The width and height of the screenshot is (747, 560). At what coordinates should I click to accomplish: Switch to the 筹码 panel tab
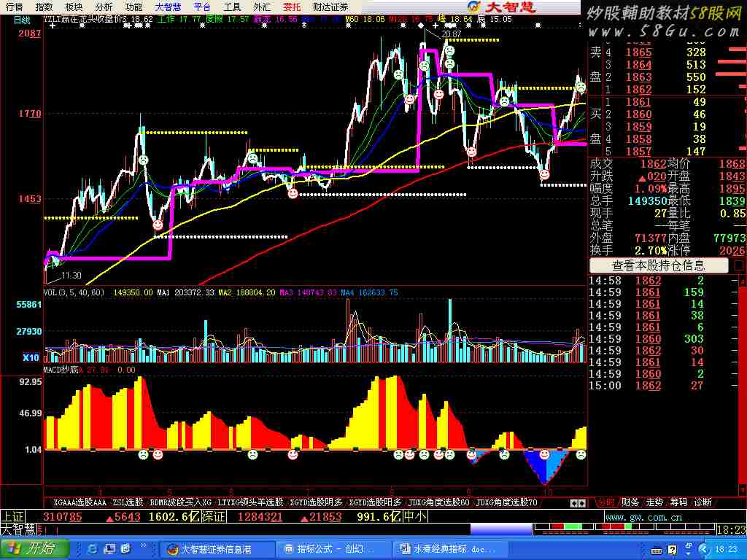tap(679, 502)
